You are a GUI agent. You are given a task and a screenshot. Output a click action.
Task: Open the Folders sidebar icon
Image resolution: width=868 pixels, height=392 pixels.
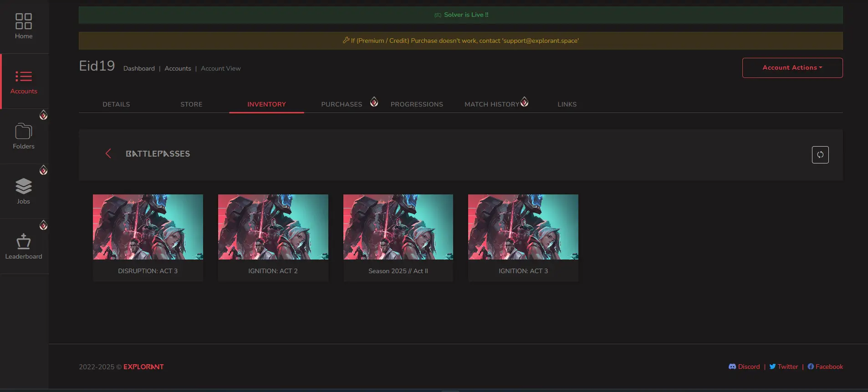[x=24, y=132]
